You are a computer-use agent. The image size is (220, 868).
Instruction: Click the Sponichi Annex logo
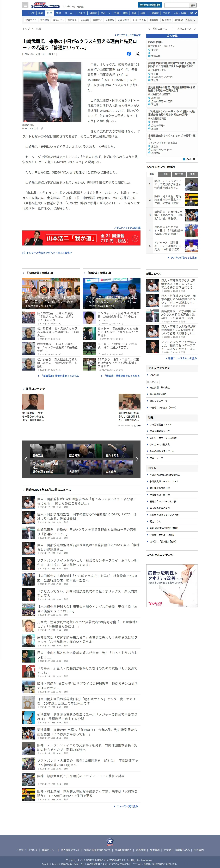(x=45, y=5)
